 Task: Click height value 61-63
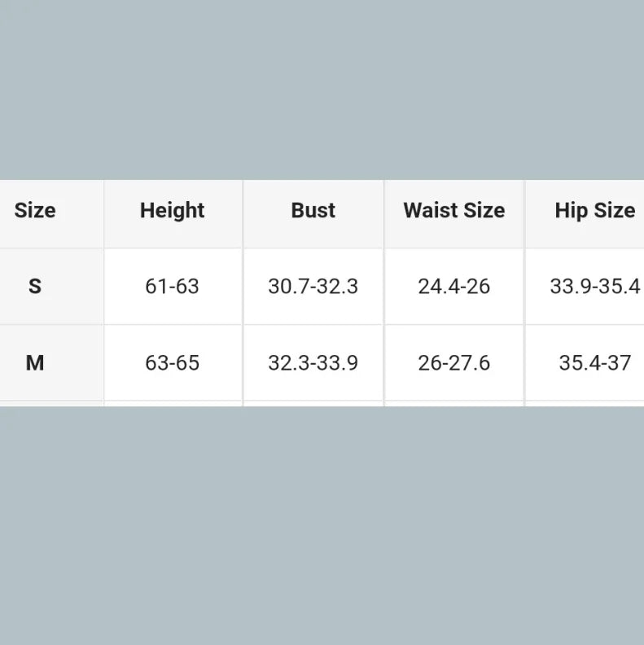[x=172, y=287]
